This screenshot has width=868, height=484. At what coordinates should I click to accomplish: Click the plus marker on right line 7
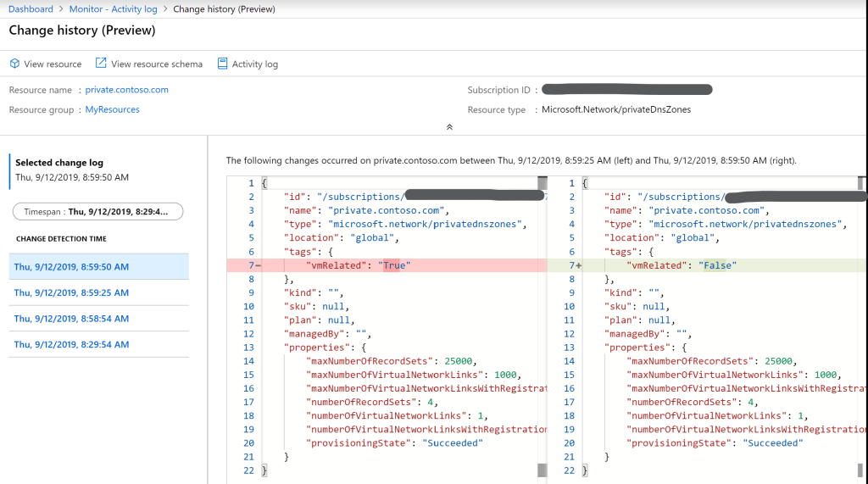[x=578, y=266]
